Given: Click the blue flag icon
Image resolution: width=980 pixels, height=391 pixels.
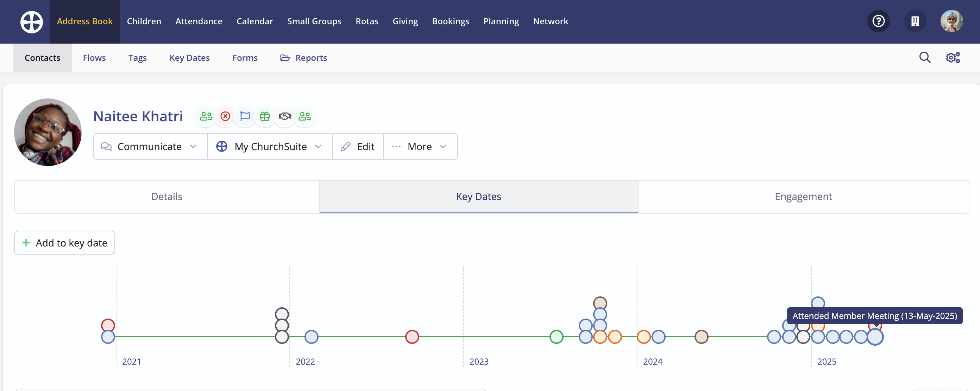Looking at the screenshot, I should (x=245, y=116).
